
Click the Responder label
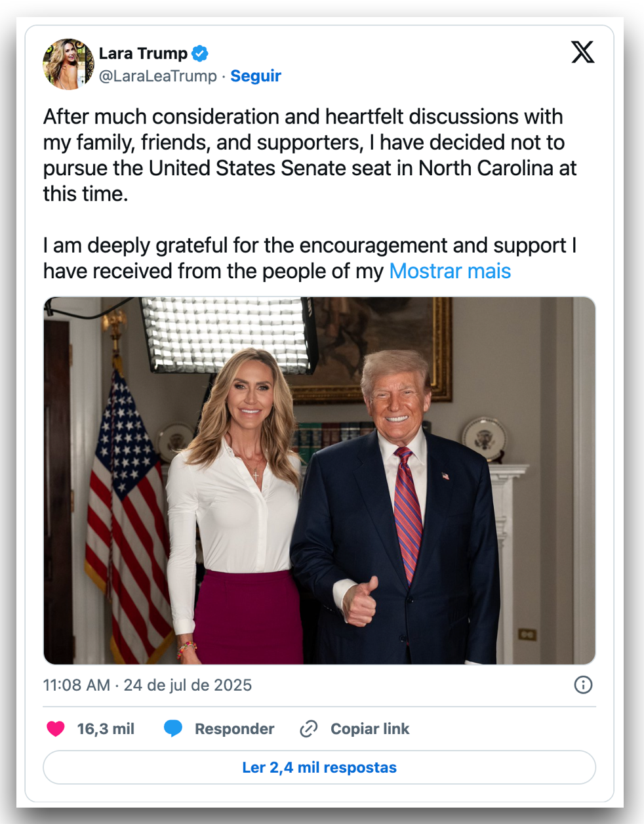234,729
